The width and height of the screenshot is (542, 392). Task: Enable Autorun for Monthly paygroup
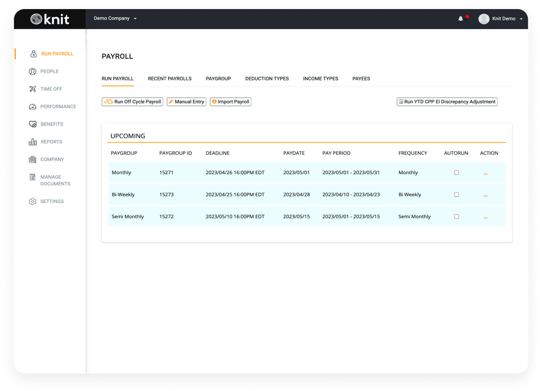(x=456, y=173)
